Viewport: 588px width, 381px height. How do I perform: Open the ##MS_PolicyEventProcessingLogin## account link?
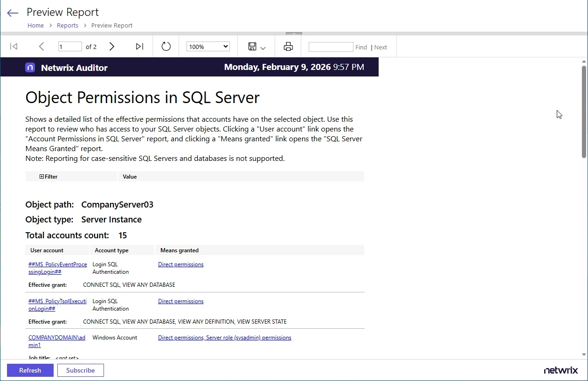pyautogui.click(x=57, y=268)
